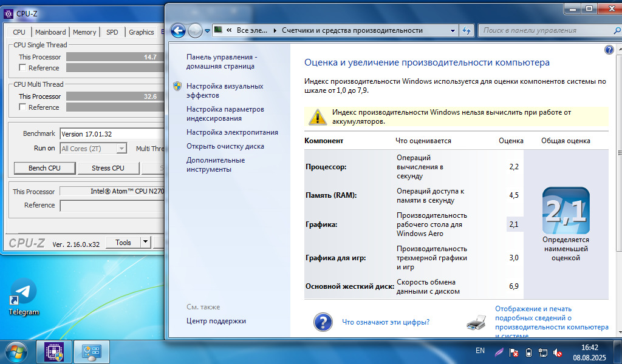
Task: Switch to the Graphics tab in CPU-Z
Action: click(141, 32)
